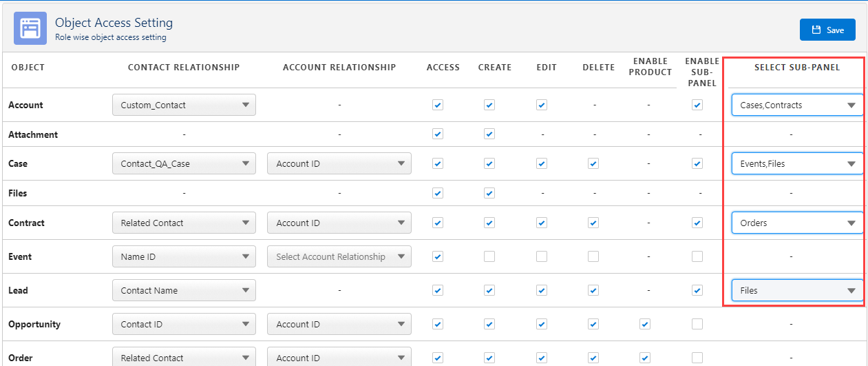Image resolution: width=868 pixels, height=366 pixels.
Task: Check the Edit checkbox for Event
Action: pyautogui.click(x=542, y=257)
